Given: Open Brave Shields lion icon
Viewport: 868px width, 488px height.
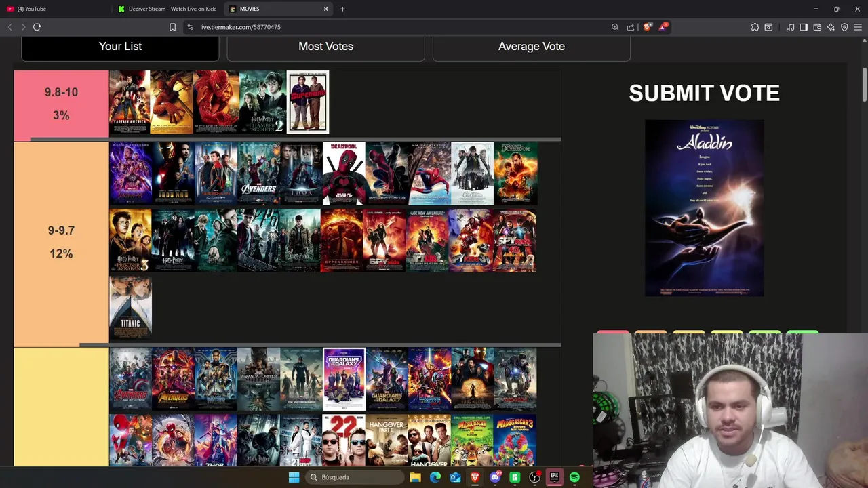Looking at the screenshot, I should [647, 27].
